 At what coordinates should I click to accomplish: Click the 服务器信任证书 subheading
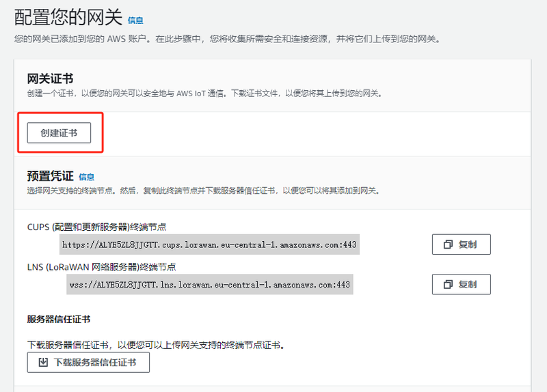pyautogui.click(x=59, y=319)
